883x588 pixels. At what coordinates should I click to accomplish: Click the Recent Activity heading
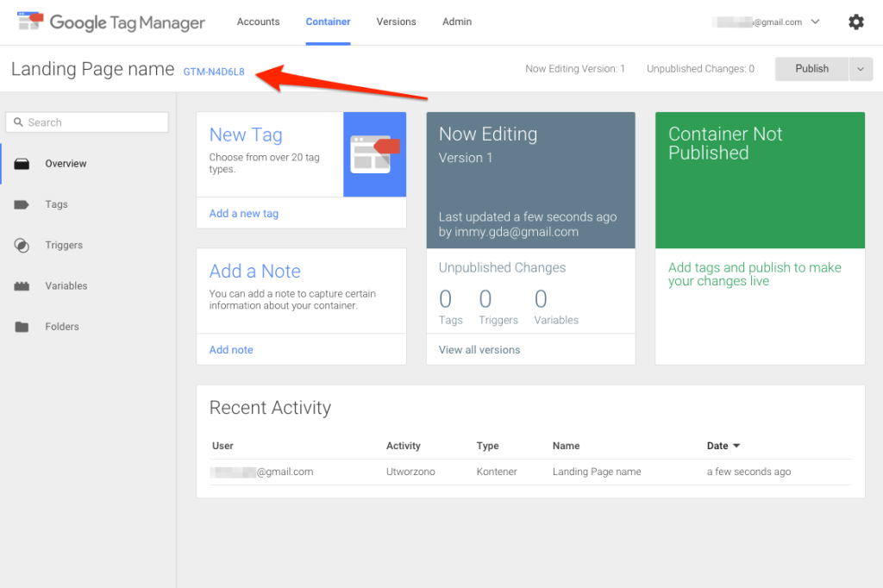click(270, 407)
